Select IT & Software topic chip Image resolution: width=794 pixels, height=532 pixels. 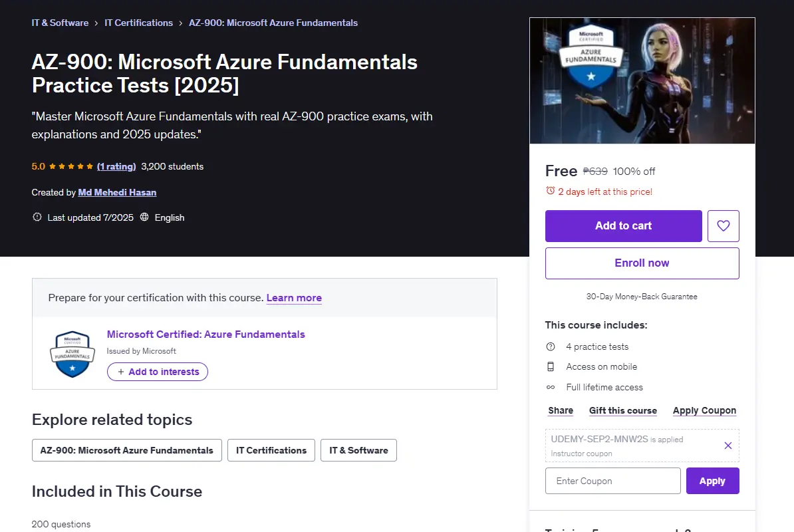(x=358, y=450)
